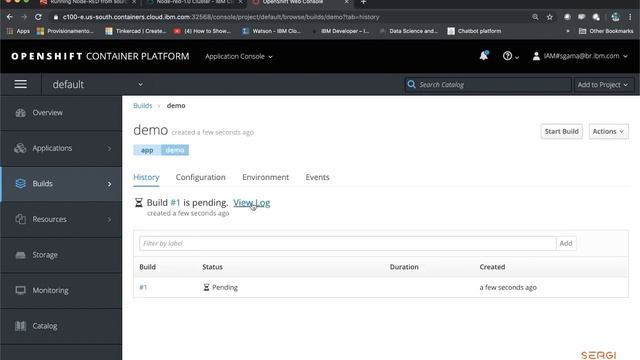The width and height of the screenshot is (640, 360).
Task: Switch to the Configuration tab
Action: click(x=200, y=177)
